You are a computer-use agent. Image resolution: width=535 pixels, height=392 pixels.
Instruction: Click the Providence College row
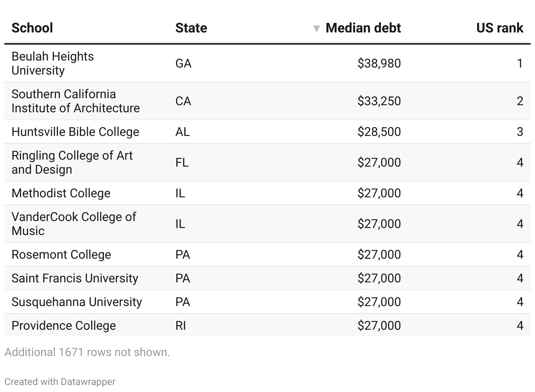[x=64, y=326]
